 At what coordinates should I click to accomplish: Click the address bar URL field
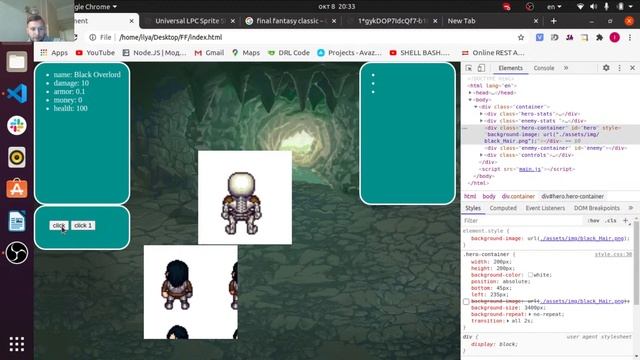pyautogui.click(x=302, y=38)
